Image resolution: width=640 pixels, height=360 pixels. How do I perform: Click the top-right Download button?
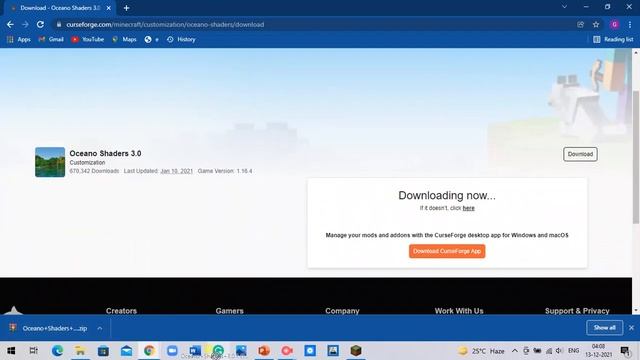(x=580, y=154)
